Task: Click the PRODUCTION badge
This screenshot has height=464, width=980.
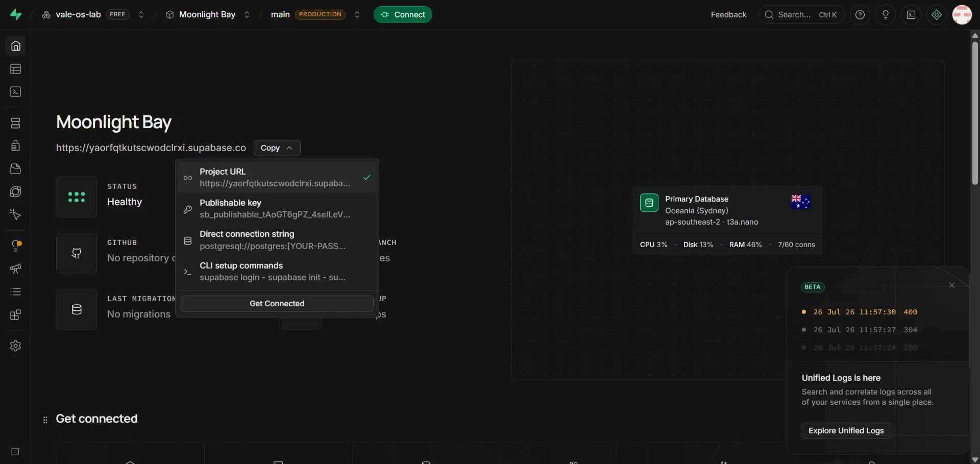Action: pos(320,15)
